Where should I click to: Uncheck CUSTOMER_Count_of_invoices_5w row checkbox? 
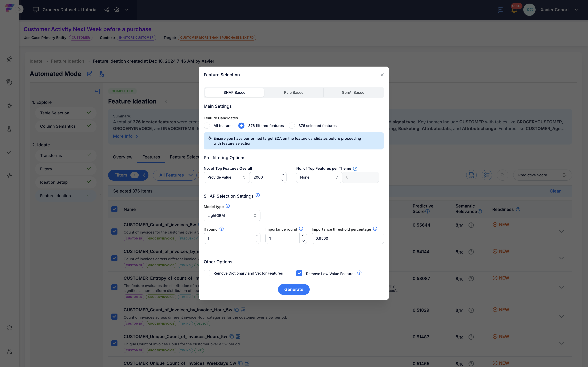pyautogui.click(x=114, y=231)
